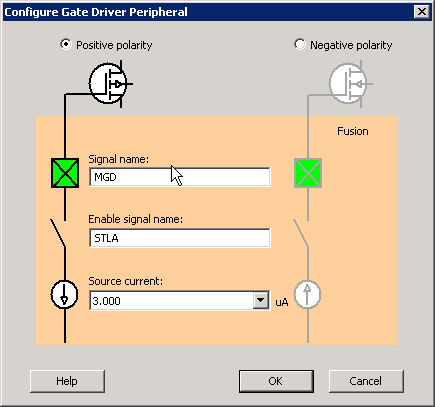Click the Enable signal name field STLA
This screenshot has height=407, width=435.
coord(180,238)
